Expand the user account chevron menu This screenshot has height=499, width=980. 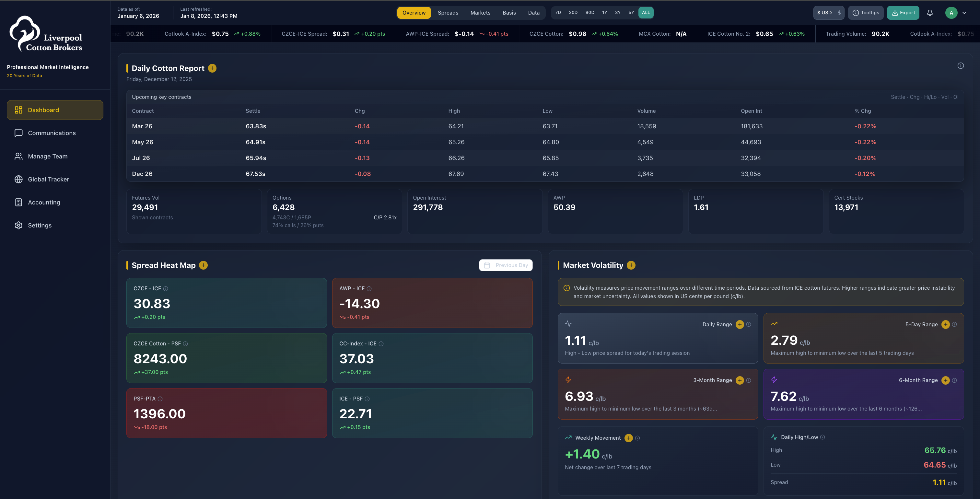964,13
